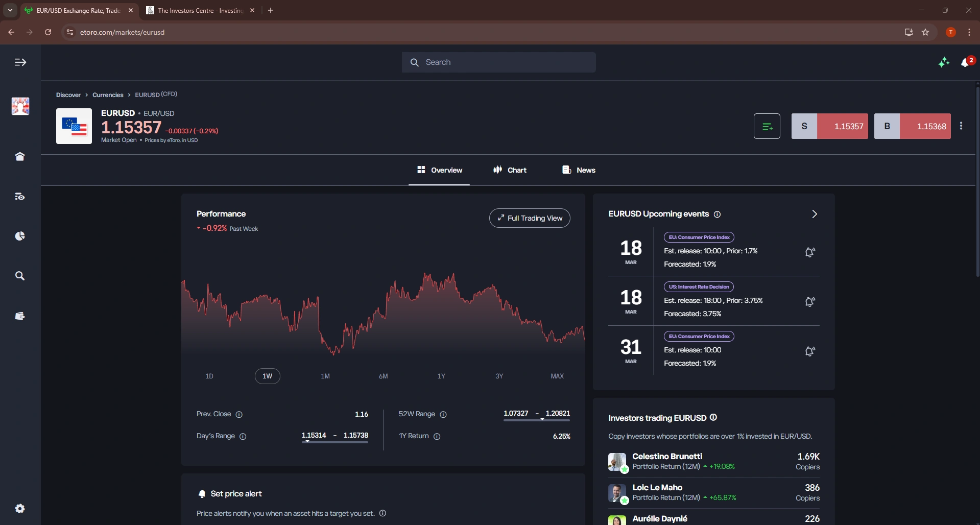Open investor Loic Le Maho

click(714, 492)
